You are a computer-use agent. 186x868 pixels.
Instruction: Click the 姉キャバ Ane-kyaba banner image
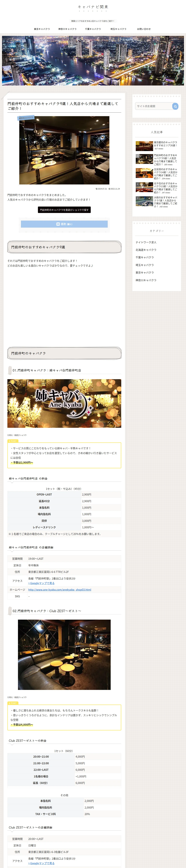64,404
